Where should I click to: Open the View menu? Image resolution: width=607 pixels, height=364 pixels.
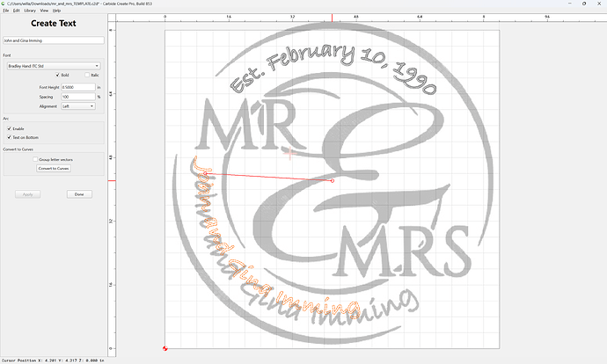[x=44, y=11]
